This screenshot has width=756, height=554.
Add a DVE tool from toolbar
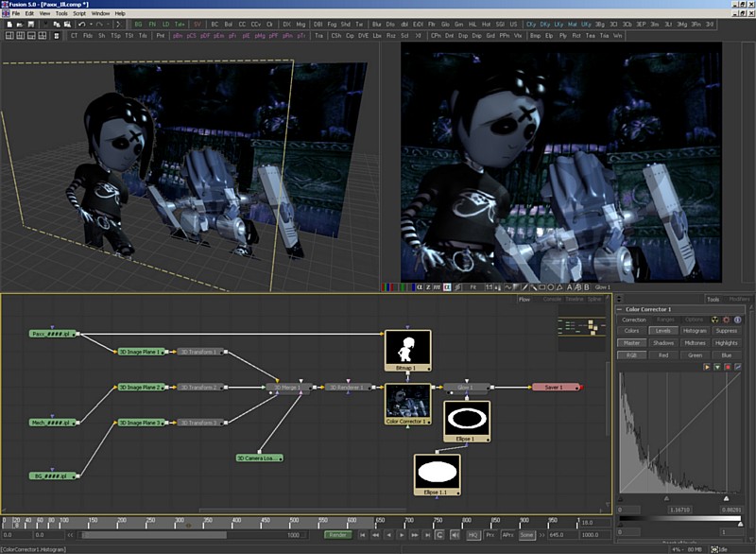363,36
